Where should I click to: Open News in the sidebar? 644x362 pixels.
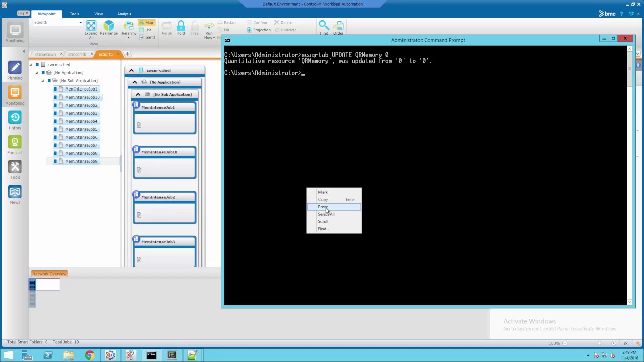[x=15, y=195]
